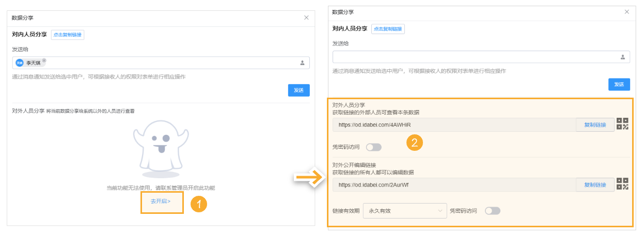Copy link for https://od.idabei.com/2AurWf
The height and width of the screenshot is (249, 644).
(595, 184)
